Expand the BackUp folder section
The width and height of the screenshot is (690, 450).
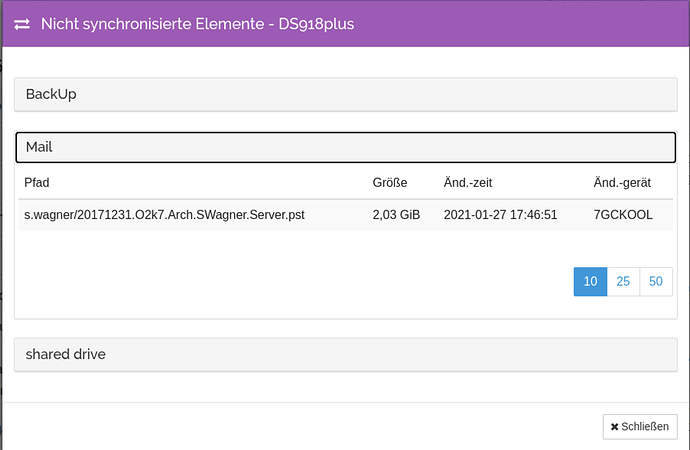click(x=345, y=95)
